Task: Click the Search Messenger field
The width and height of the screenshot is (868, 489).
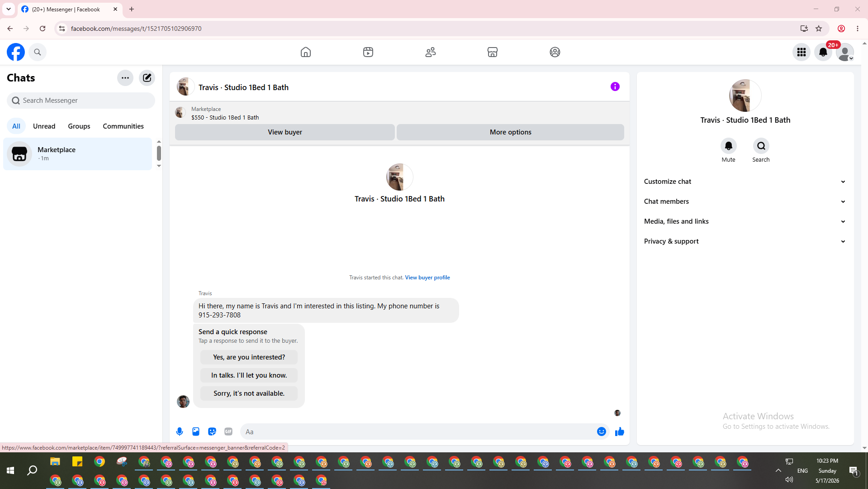Action: coord(81,101)
